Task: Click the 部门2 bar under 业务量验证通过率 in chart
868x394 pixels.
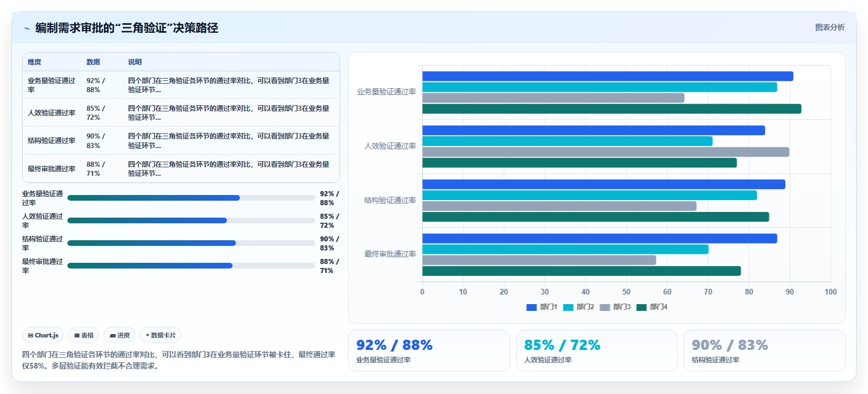Action: click(x=600, y=87)
